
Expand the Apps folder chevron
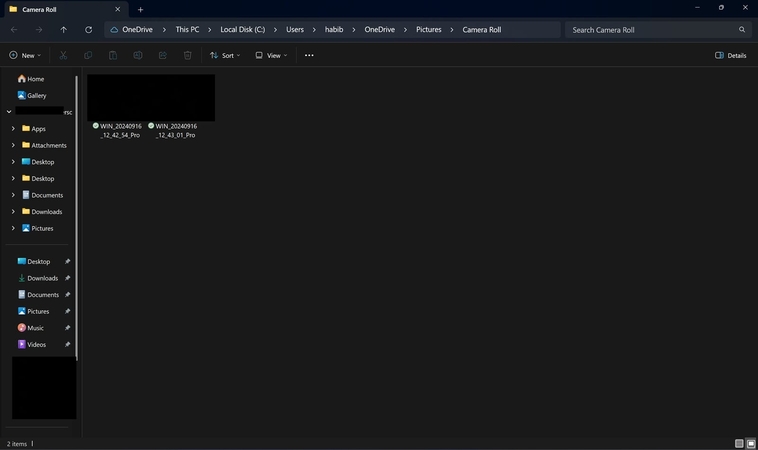[x=13, y=129]
